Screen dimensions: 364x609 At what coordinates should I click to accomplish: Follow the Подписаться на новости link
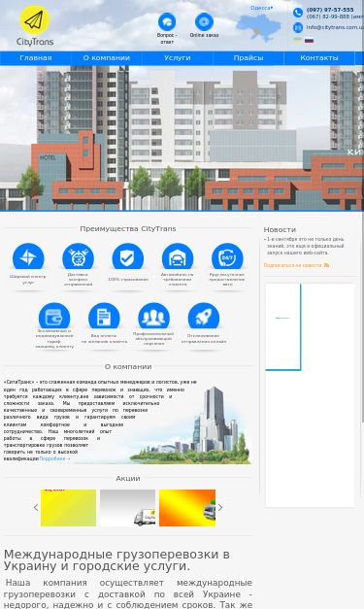292,265
